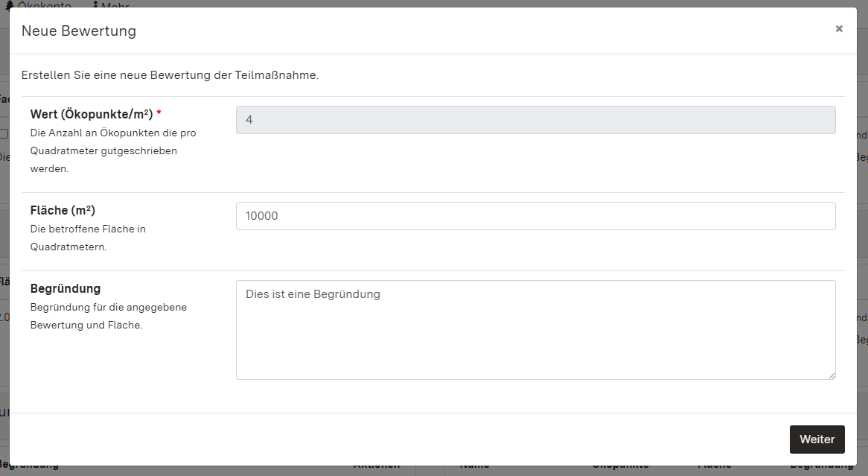Click the Fläche (m²) label

click(63, 210)
